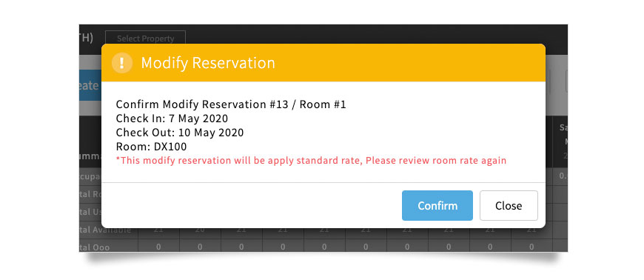Click the Check Out: 10 May 2020 text

point(179,133)
